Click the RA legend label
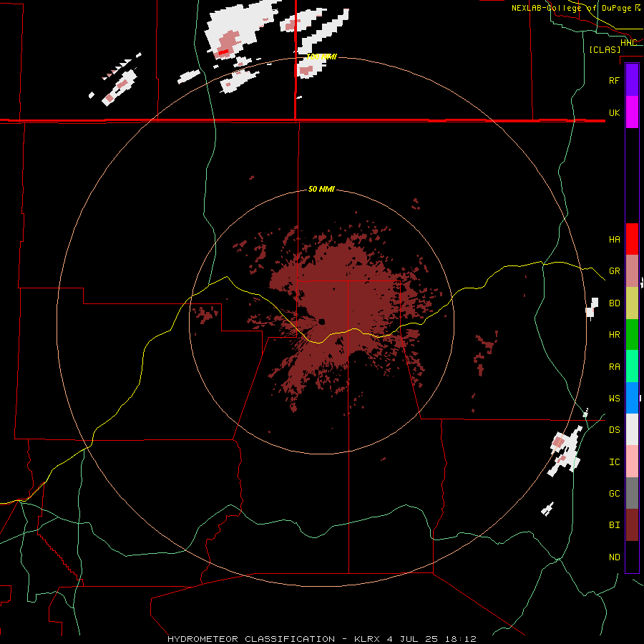 [614, 367]
